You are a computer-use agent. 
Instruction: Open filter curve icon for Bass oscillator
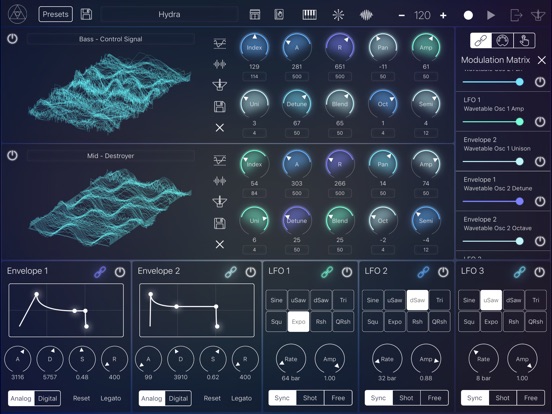(220, 44)
